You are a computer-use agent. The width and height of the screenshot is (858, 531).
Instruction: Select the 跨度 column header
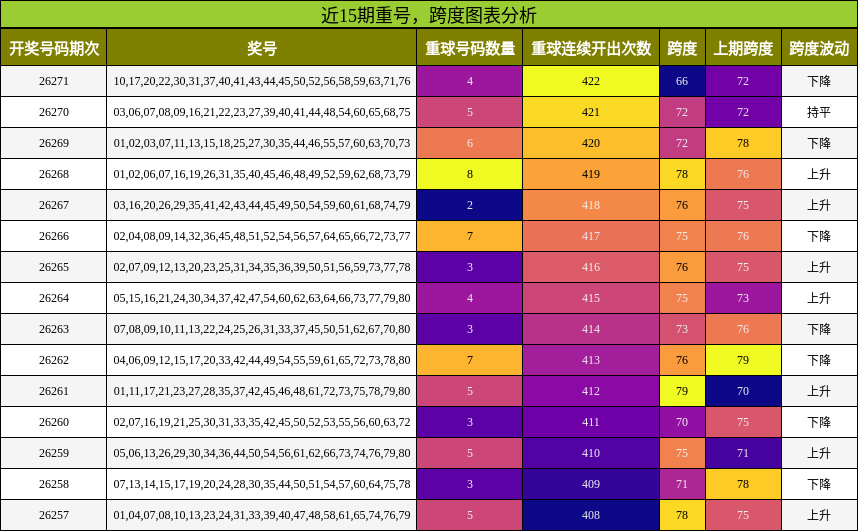[682, 48]
